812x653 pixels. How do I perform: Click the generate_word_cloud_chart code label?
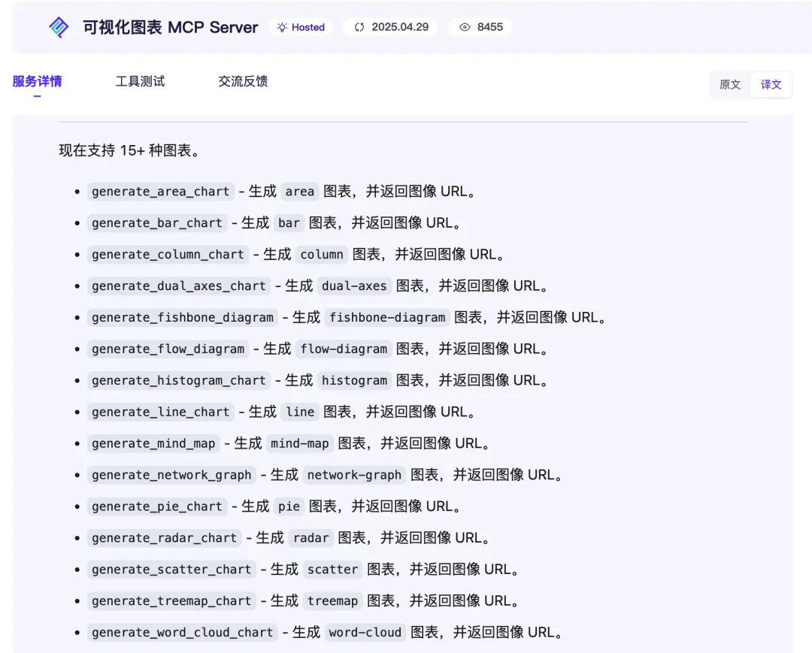tap(182, 632)
